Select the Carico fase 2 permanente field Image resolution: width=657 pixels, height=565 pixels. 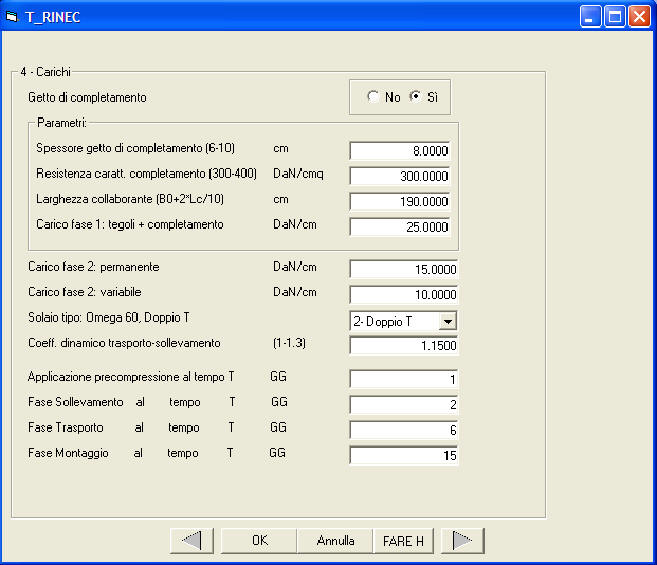pyautogui.click(x=403, y=269)
